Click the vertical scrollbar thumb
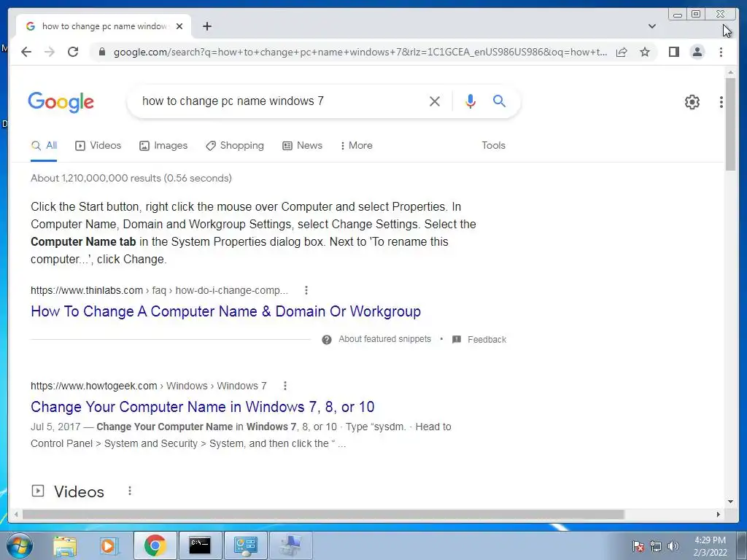Viewport: 747px width, 560px height. (731, 124)
